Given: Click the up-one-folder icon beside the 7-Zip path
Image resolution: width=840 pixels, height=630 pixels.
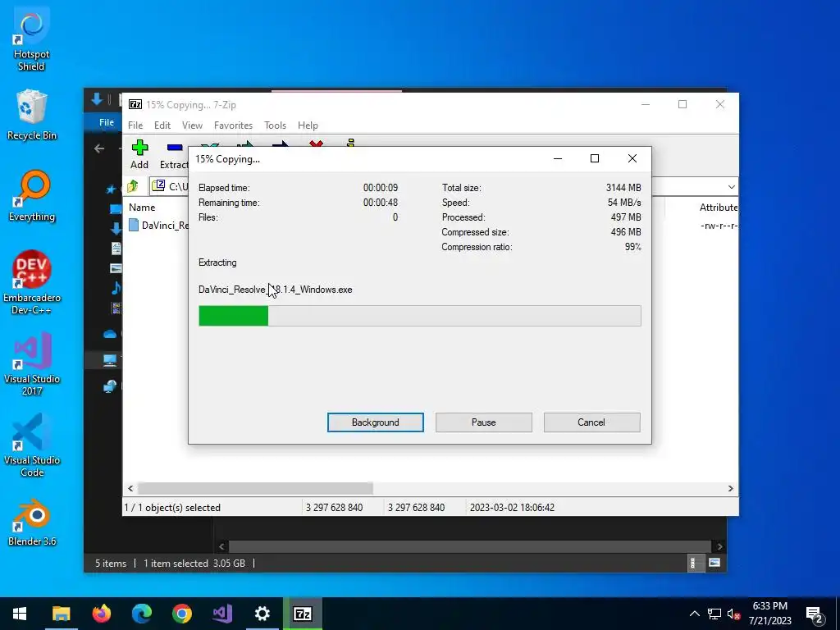Looking at the screenshot, I should [132, 186].
